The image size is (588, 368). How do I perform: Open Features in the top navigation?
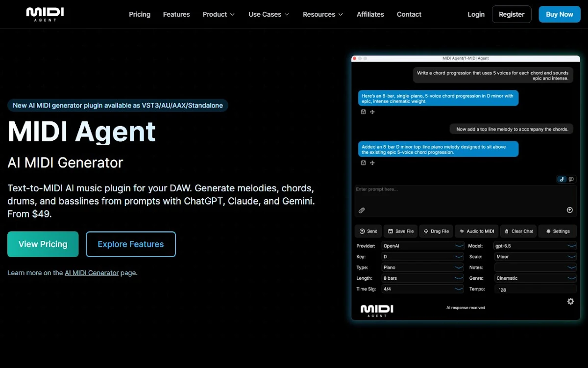(176, 14)
